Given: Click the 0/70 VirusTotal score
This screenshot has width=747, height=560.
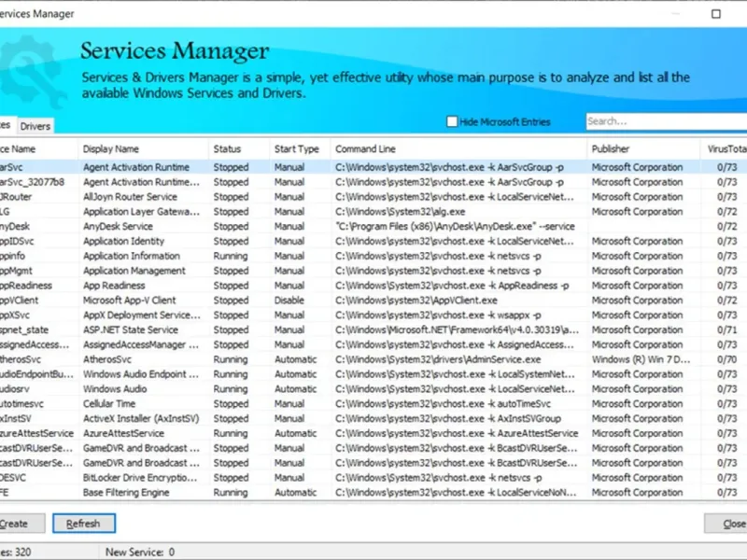Looking at the screenshot, I should click(x=727, y=359).
